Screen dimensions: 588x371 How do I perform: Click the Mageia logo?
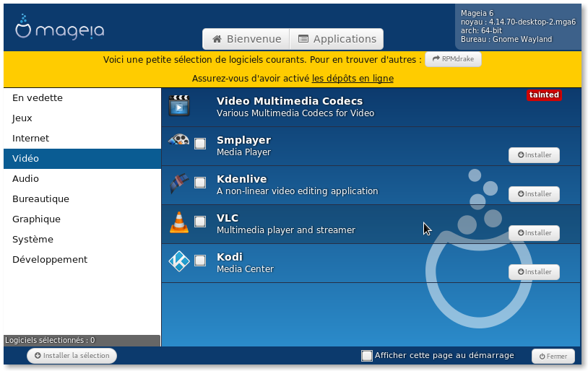point(60,27)
